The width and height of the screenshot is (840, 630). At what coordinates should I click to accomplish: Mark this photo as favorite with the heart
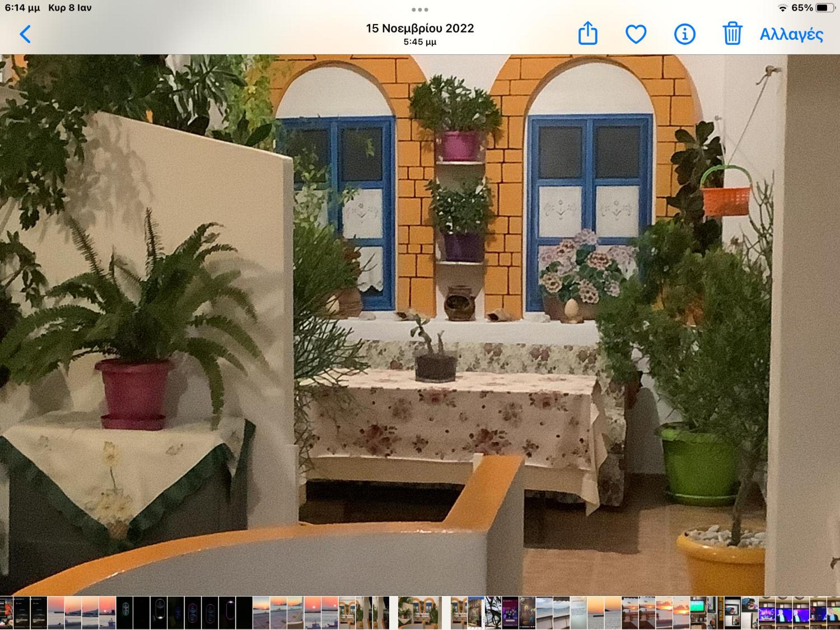[x=636, y=34]
